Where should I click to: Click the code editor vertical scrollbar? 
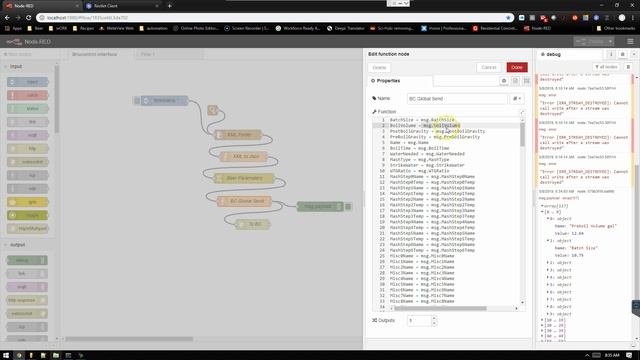pos(522,135)
